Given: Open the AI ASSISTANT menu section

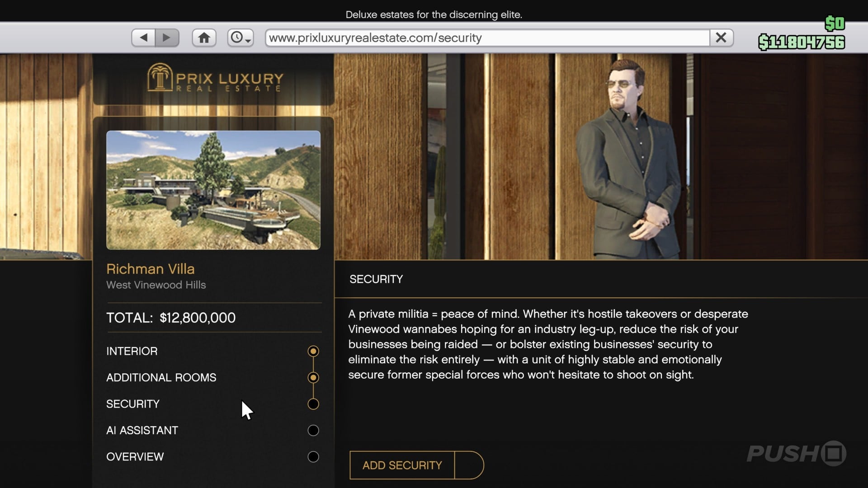Looking at the screenshot, I should click(142, 430).
